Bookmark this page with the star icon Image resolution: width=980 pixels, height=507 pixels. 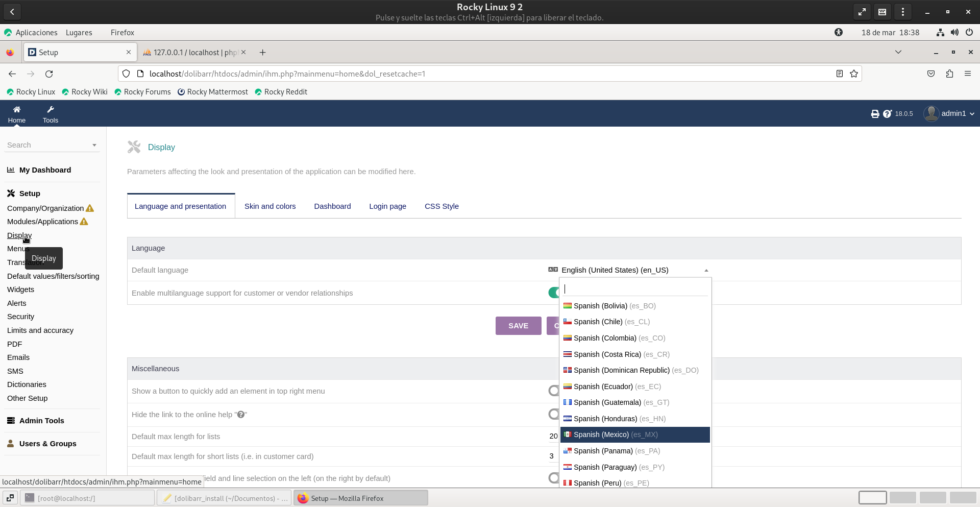point(854,74)
